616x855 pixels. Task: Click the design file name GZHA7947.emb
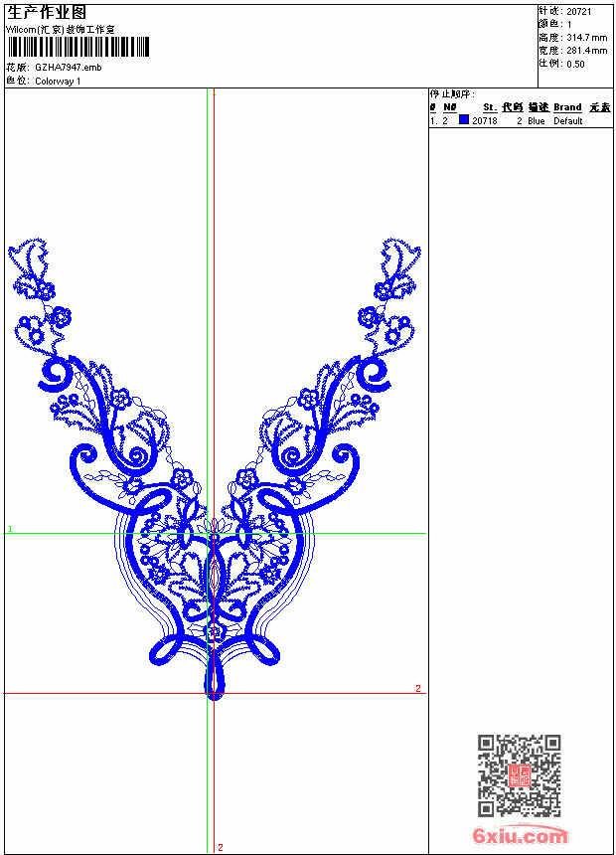tap(69, 68)
